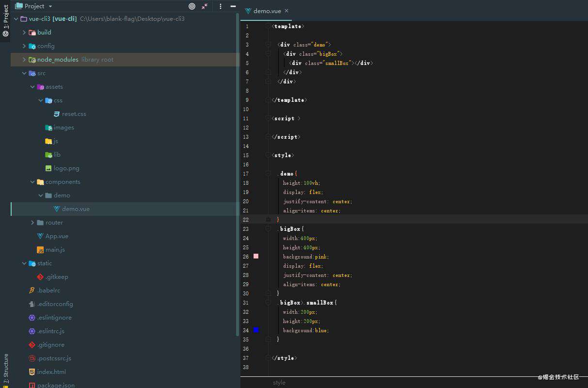The width and height of the screenshot is (588, 388).
Task: Fold the style tag at line 15
Action: pos(268,155)
